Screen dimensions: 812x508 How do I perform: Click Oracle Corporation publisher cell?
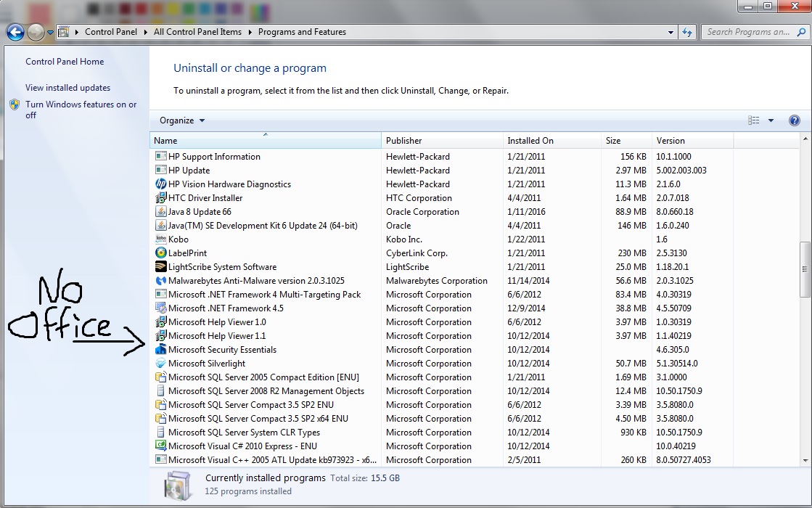(422, 212)
